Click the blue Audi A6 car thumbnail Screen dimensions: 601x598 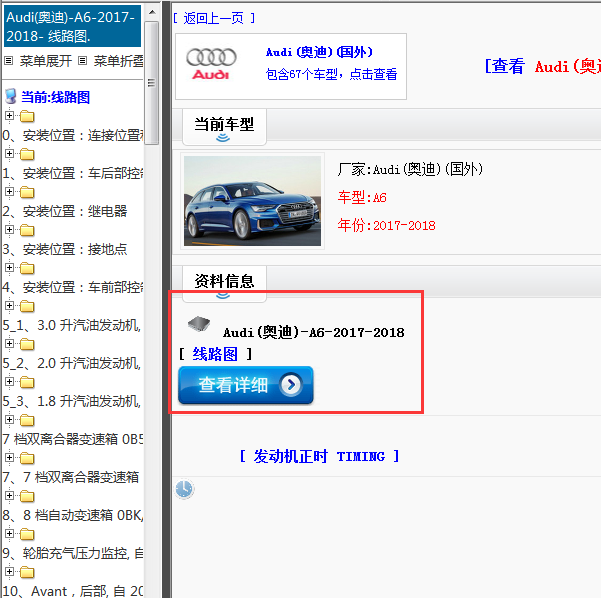[x=252, y=201]
